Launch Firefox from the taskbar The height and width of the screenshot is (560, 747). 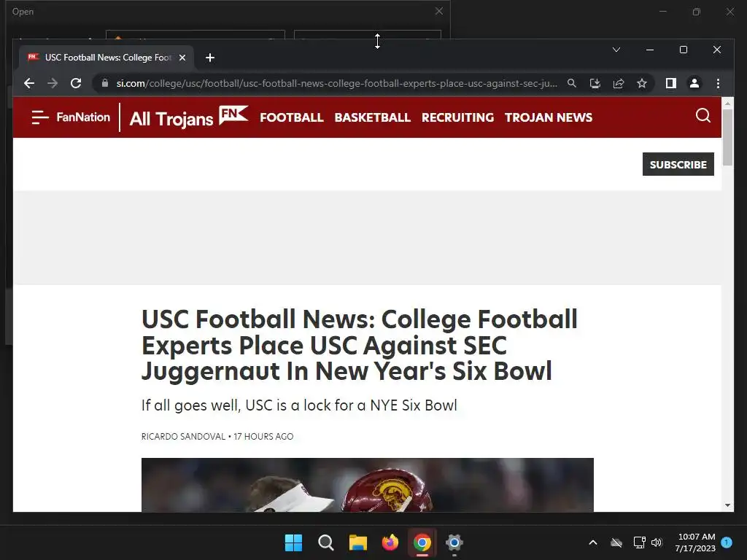390,542
